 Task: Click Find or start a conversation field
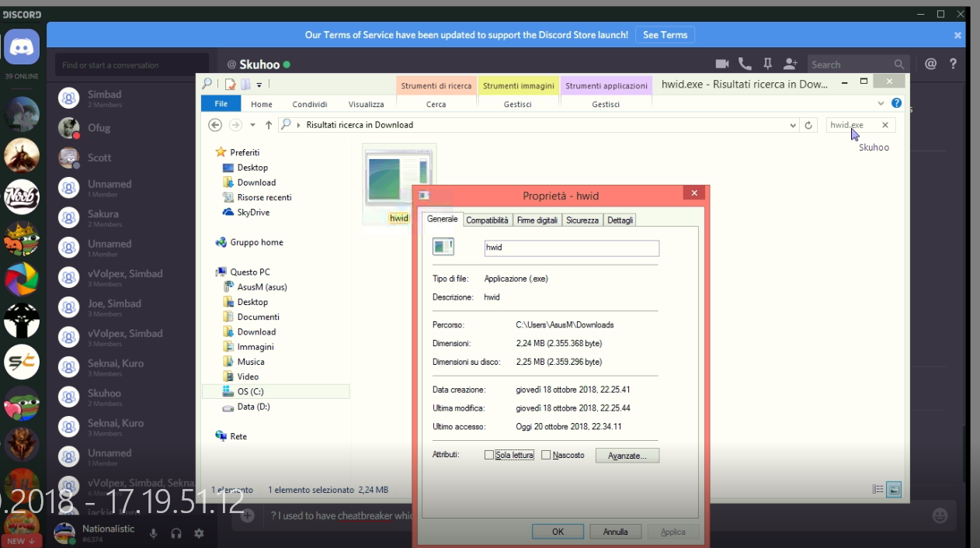(x=132, y=65)
